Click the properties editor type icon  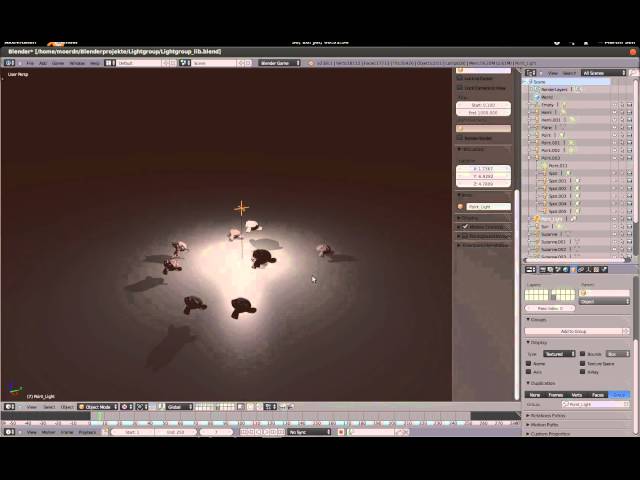(x=531, y=270)
